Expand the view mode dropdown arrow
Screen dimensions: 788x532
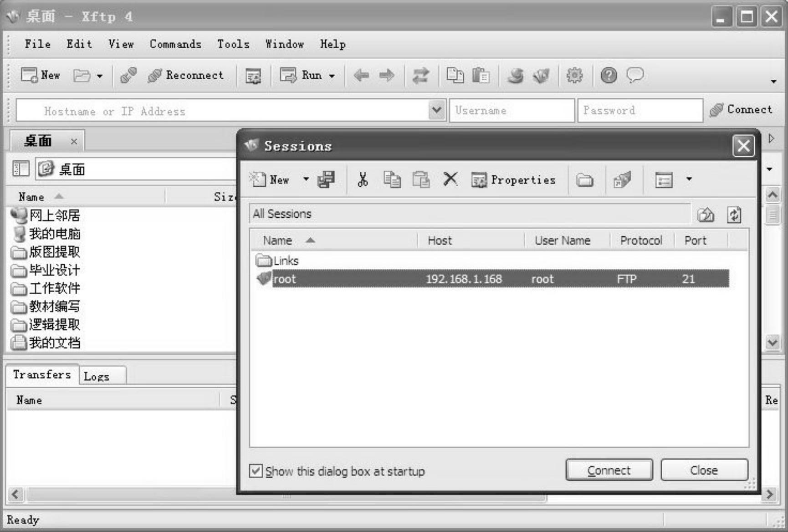pyautogui.click(x=689, y=179)
